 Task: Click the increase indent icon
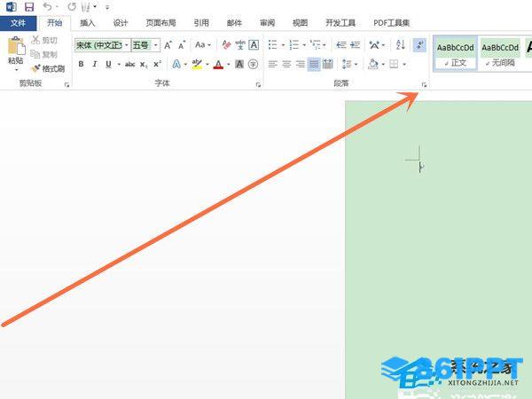[355, 45]
